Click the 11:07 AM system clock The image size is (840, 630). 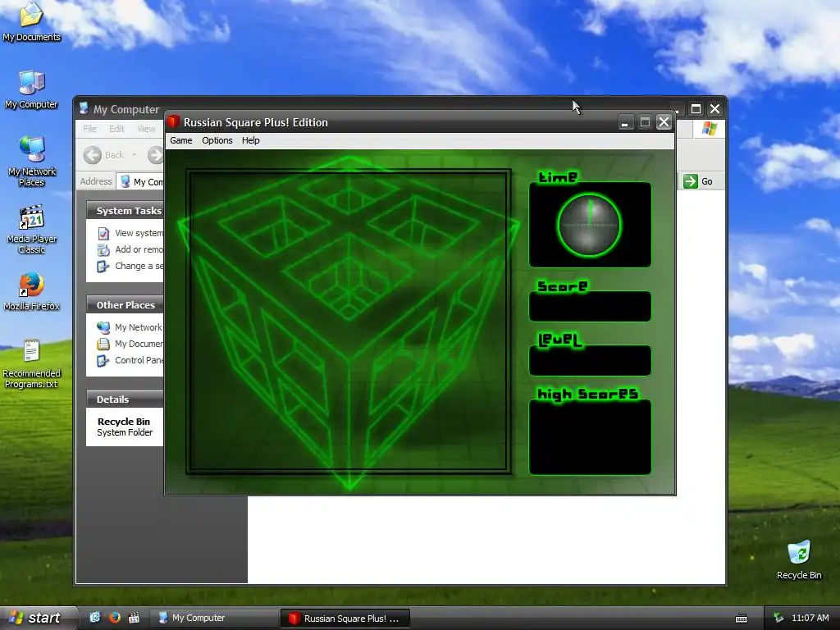pyautogui.click(x=810, y=618)
